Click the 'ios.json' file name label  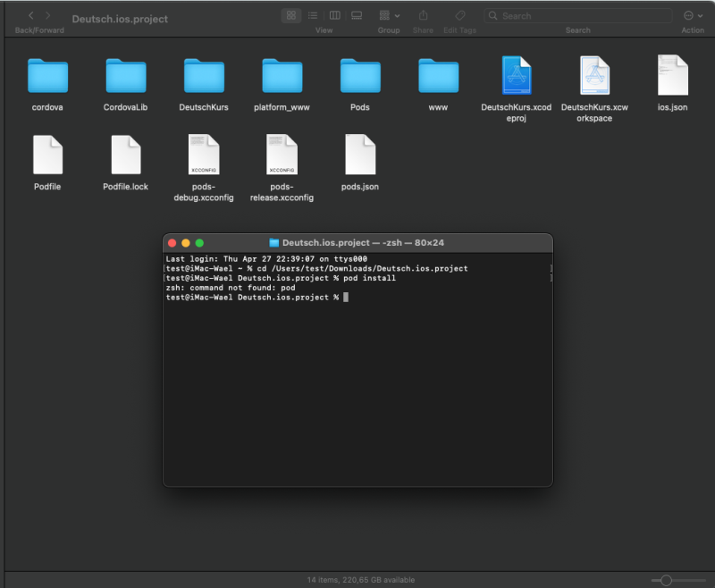click(x=672, y=107)
